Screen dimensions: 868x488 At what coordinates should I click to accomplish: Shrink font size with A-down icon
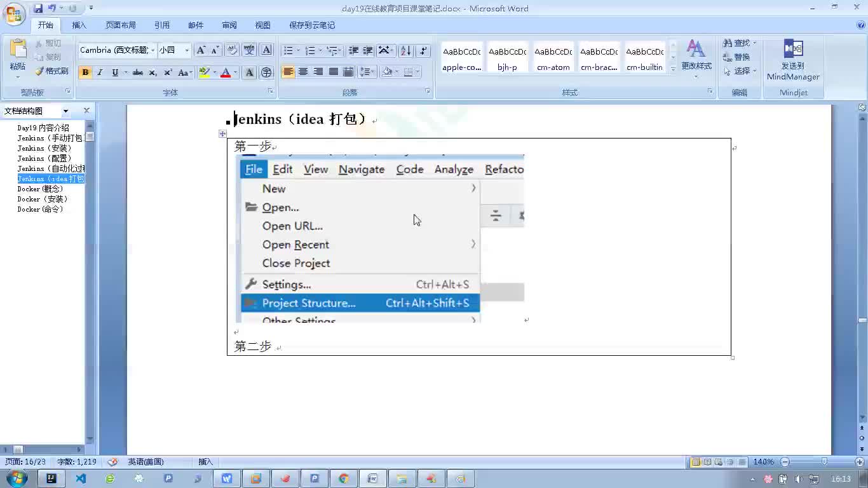tap(215, 50)
